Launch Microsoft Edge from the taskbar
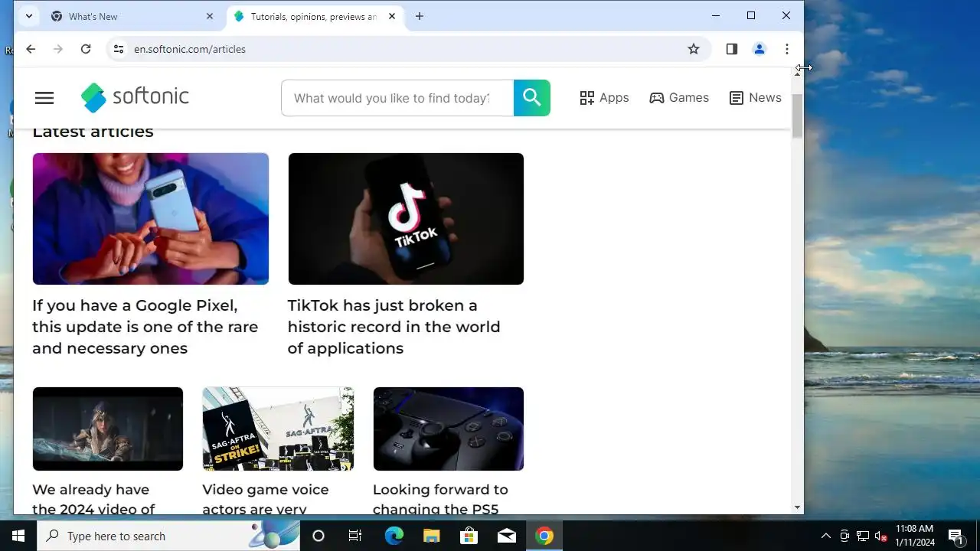 [x=394, y=536]
